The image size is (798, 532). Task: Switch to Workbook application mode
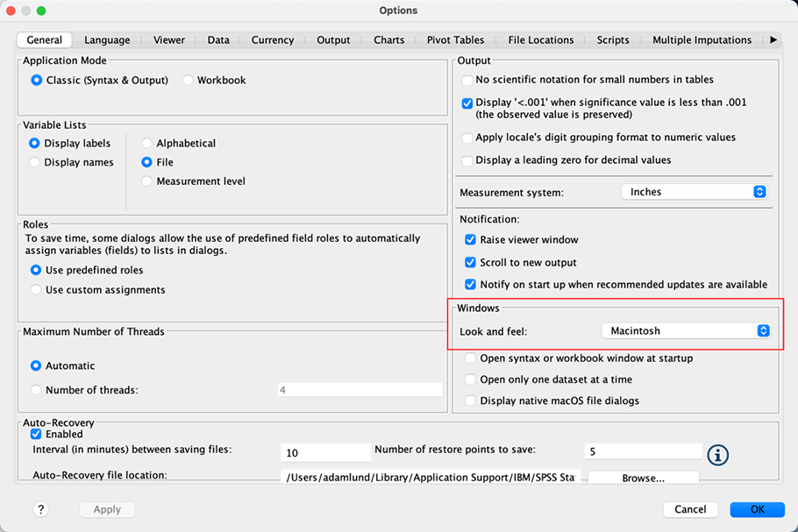point(187,79)
